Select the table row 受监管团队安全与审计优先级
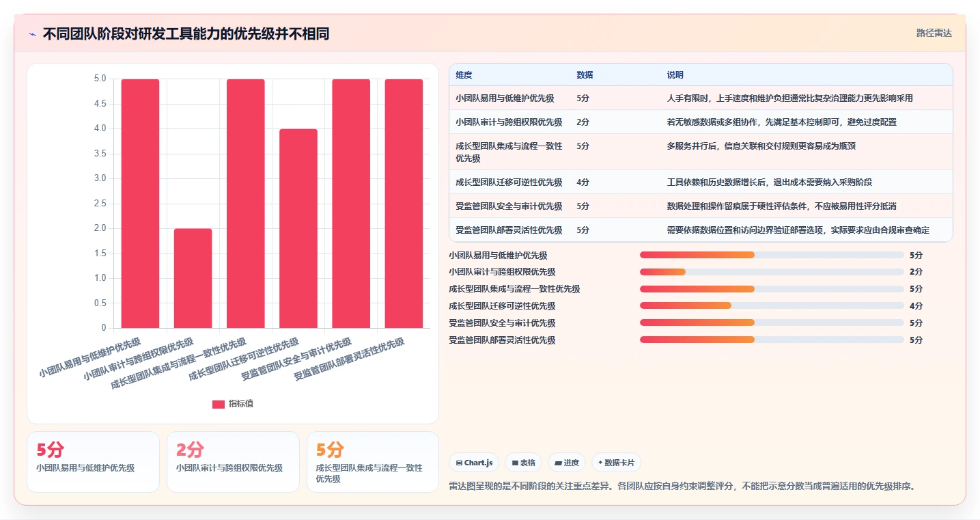Viewport: 980px width, 520px height. tap(701, 206)
